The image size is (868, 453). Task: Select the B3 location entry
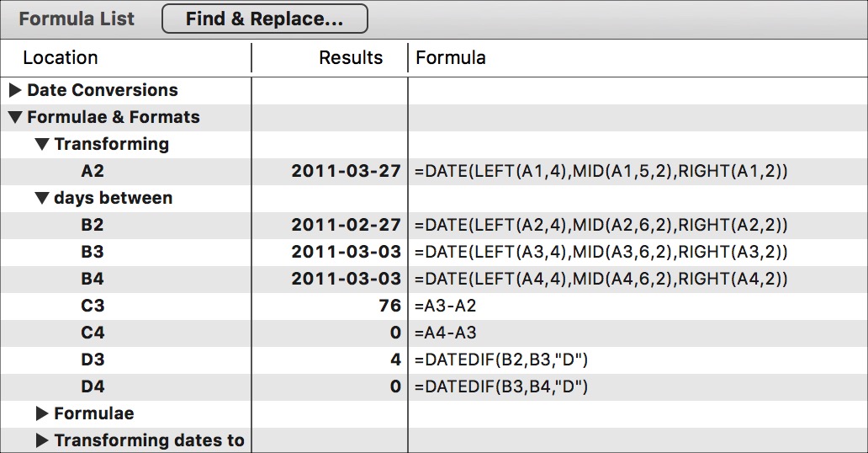[x=93, y=252]
